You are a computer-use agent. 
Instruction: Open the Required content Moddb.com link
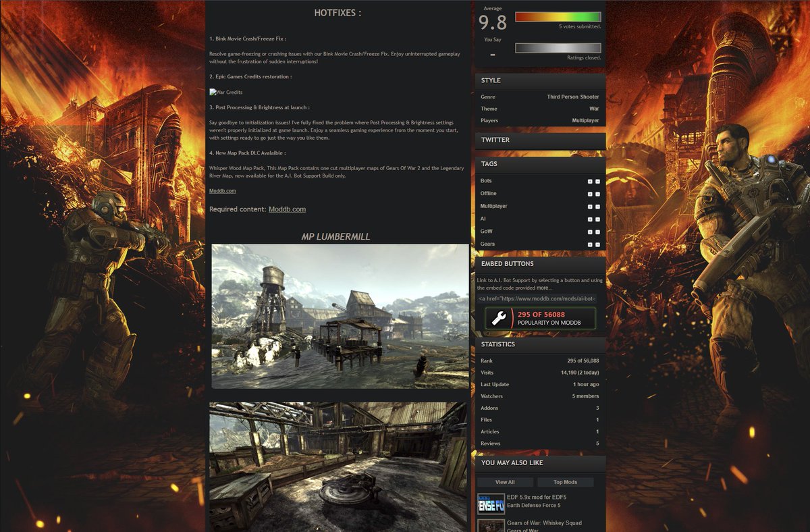[x=287, y=209]
